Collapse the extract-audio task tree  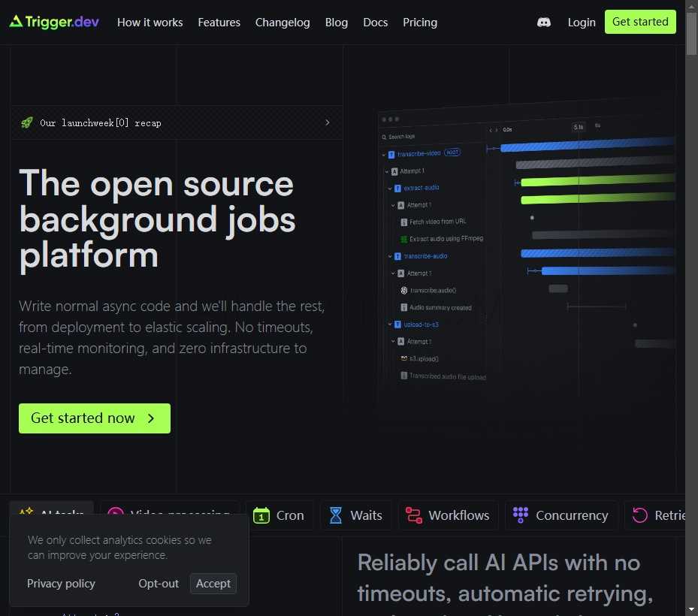coord(389,189)
